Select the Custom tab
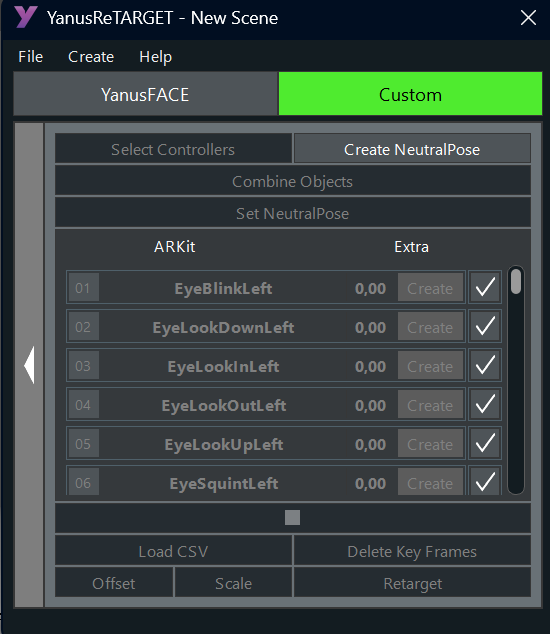The width and height of the screenshot is (550, 634). click(410, 95)
